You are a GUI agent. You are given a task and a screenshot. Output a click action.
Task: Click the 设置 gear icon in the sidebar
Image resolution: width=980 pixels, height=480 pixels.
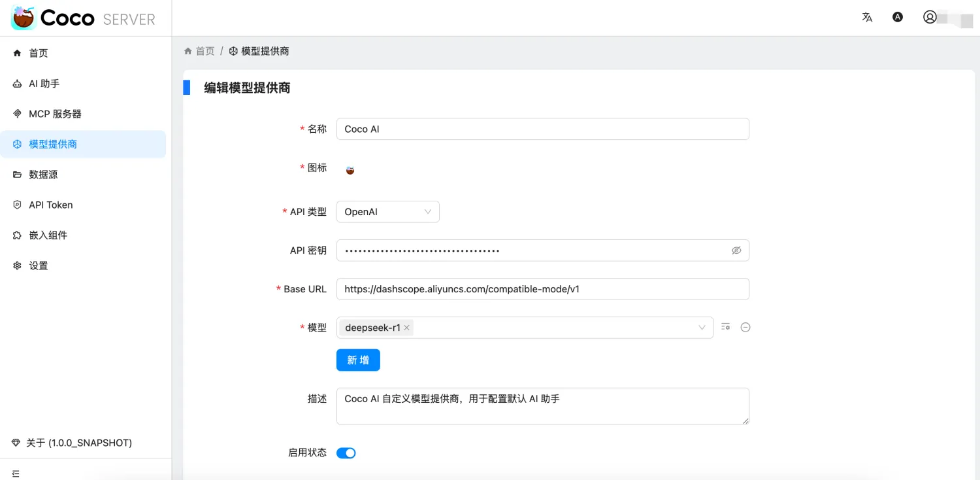(x=18, y=266)
